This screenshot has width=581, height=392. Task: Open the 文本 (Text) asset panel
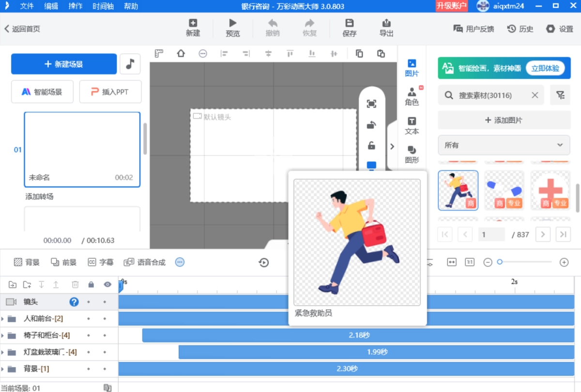click(x=412, y=126)
